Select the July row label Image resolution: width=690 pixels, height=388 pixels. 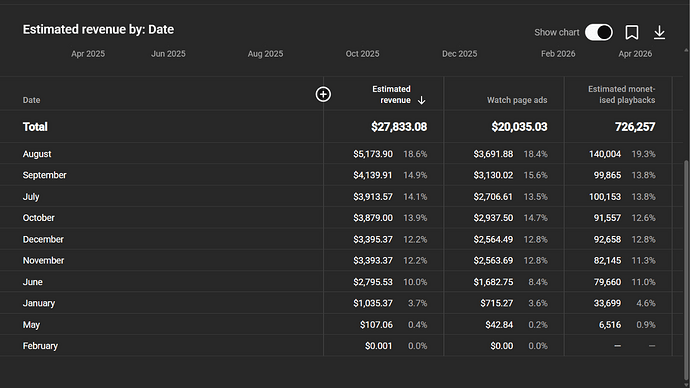[x=31, y=197]
